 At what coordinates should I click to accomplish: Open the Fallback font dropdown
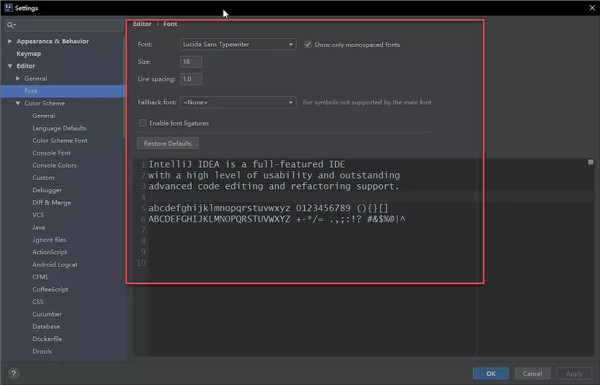click(x=238, y=103)
